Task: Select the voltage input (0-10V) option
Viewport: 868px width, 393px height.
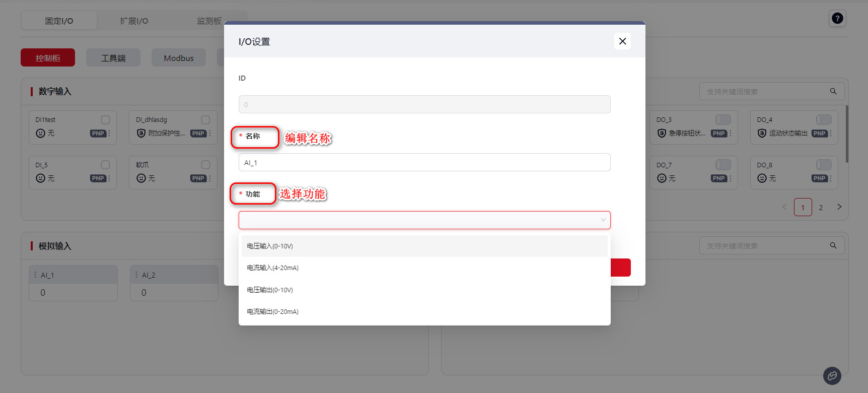Action: point(424,246)
